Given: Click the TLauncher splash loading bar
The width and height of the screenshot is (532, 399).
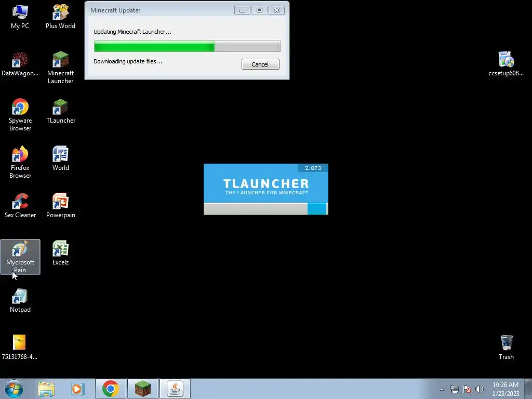Looking at the screenshot, I should pyautogui.click(x=265, y=209).
